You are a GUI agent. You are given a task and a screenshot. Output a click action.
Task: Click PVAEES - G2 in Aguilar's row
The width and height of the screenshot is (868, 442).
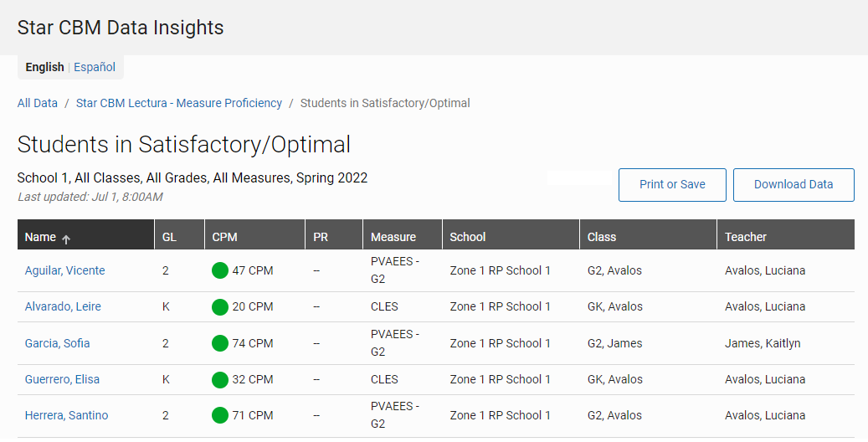click(x=395, y=270)
